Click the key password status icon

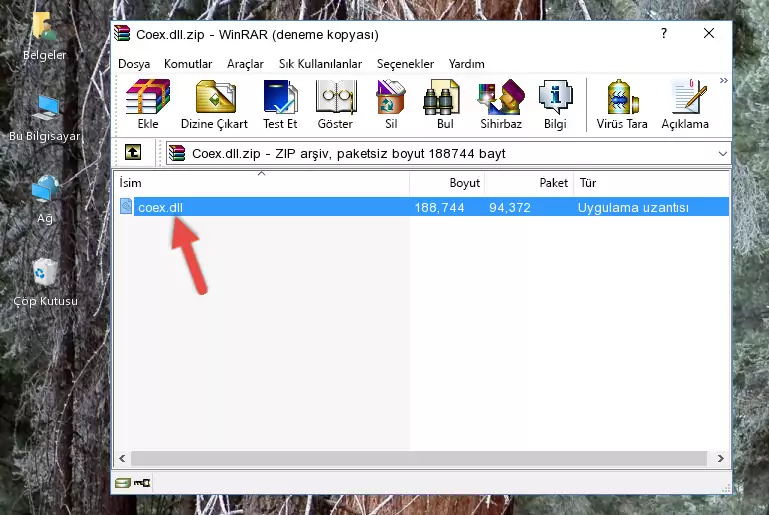click(x=142, y=483)
